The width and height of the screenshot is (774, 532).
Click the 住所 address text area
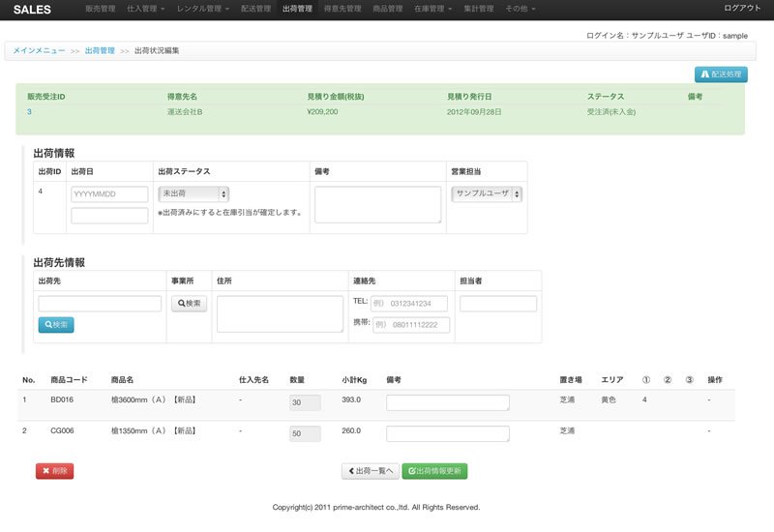[x=280, y=313]
